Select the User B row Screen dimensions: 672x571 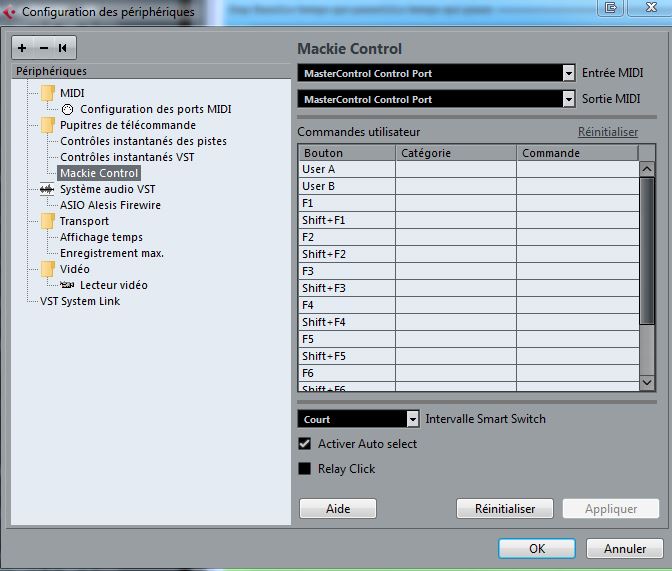(468, 186)
